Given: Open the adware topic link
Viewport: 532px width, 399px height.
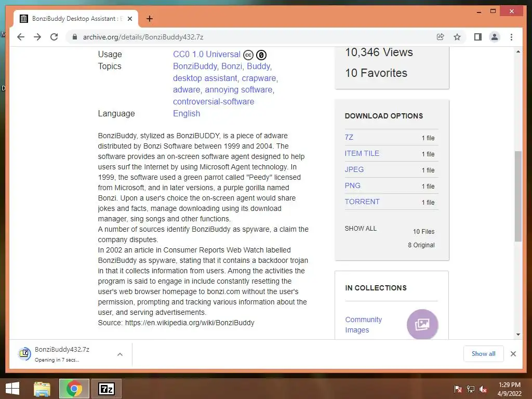Looking at the screenshot, I should point(187,89).
